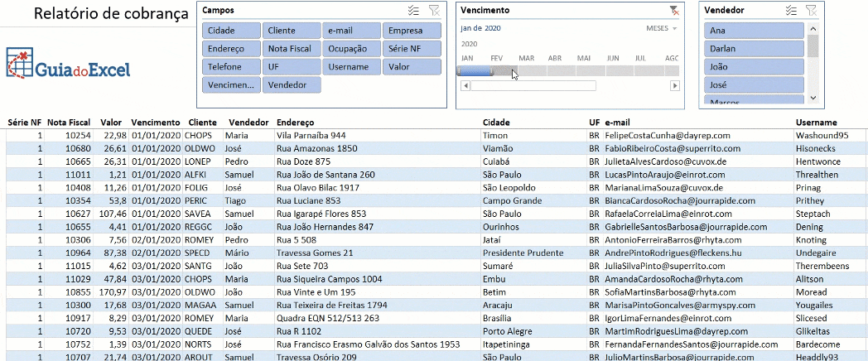The width and height of the screenshot is (868, 361).
Task: Click timeline scroll right arrow
Action: [675, 86]
